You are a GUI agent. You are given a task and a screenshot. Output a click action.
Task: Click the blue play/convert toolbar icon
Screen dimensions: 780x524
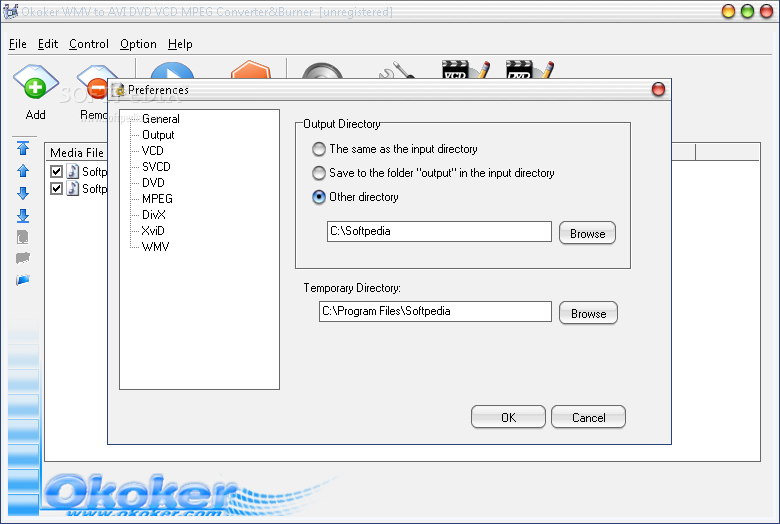click(x=172, y=70)
